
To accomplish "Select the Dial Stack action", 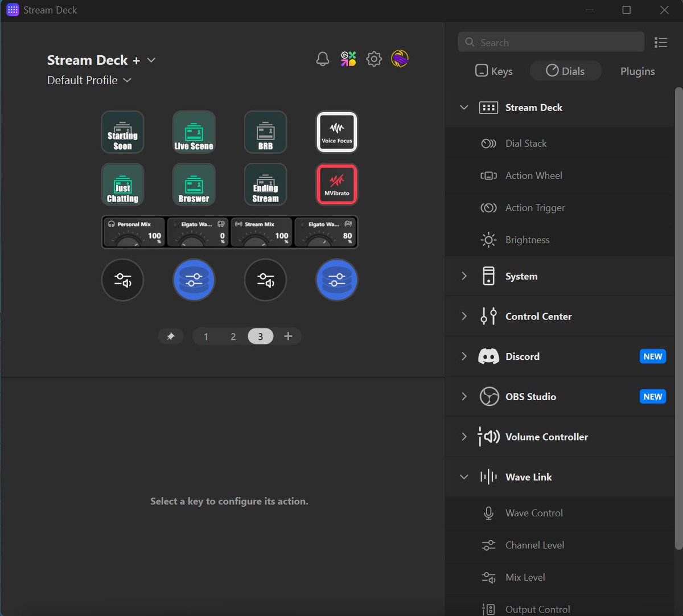I will coord(560,143).
